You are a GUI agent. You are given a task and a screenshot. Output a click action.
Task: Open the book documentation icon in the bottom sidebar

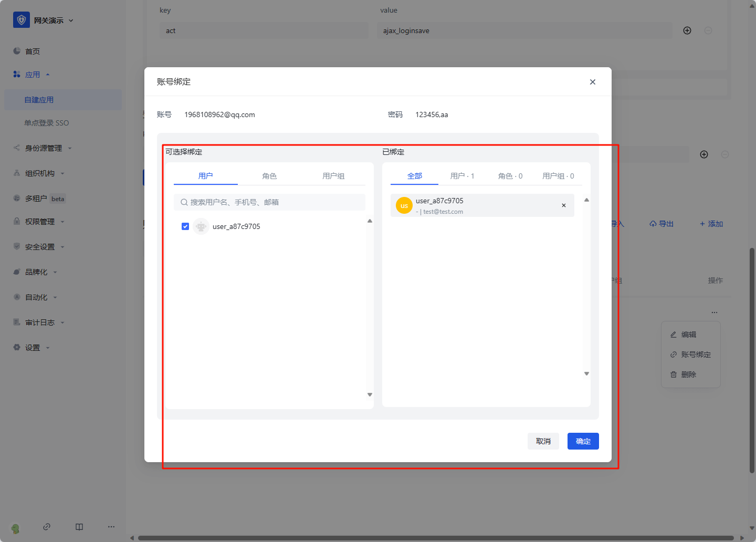pos(79,527)
